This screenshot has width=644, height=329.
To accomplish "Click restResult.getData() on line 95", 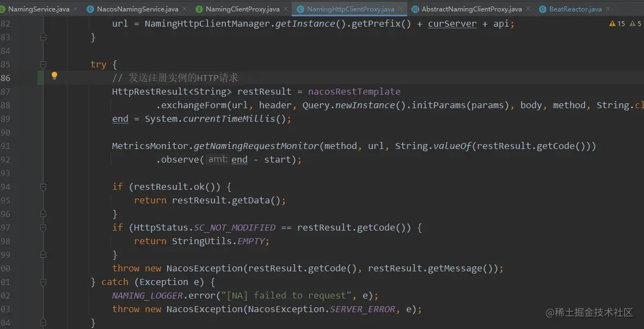I will point(226,200).
